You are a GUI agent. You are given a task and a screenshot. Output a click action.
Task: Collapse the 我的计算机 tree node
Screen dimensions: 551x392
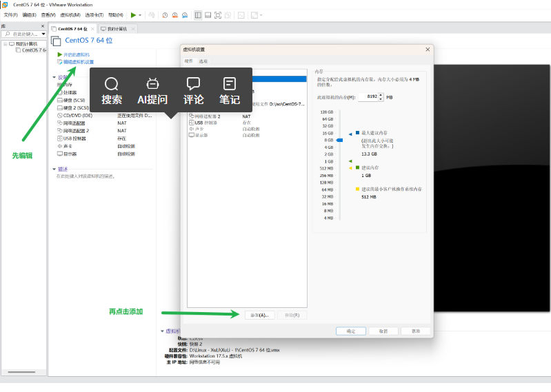[x=6, y=44]
